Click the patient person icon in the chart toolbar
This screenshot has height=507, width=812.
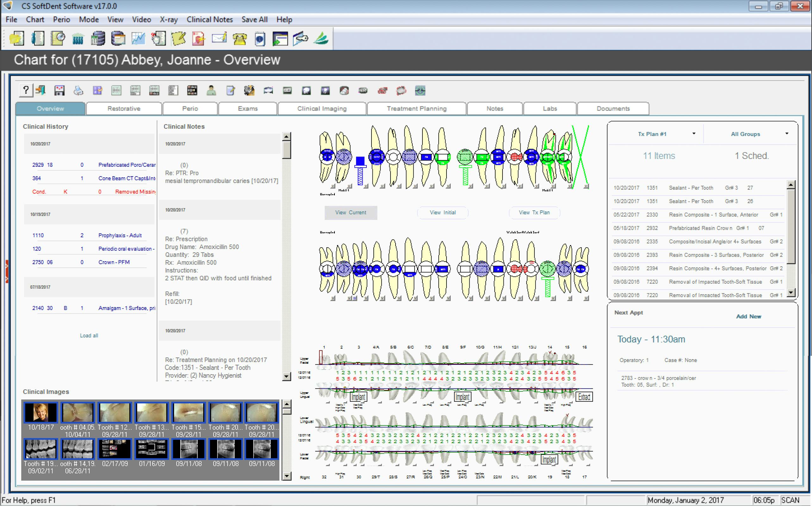point(211,90)
